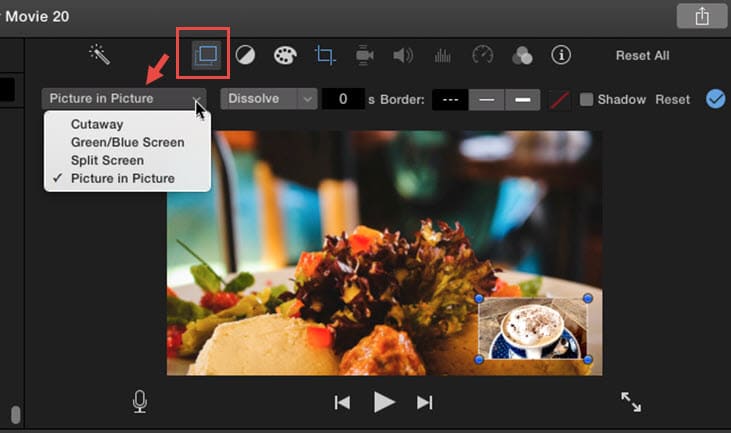Open the stabilization camera icon
The image size is (731, 433).
click(x=365, y=55)
